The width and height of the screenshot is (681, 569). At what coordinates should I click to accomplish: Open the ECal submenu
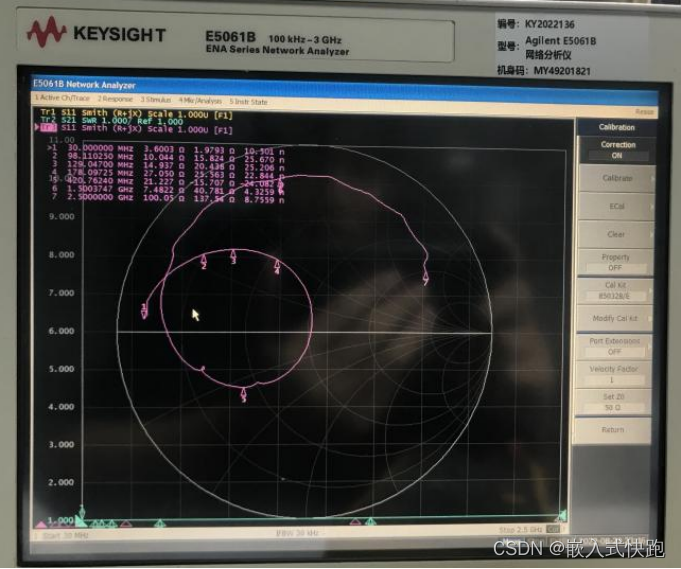tap(616, 206)
